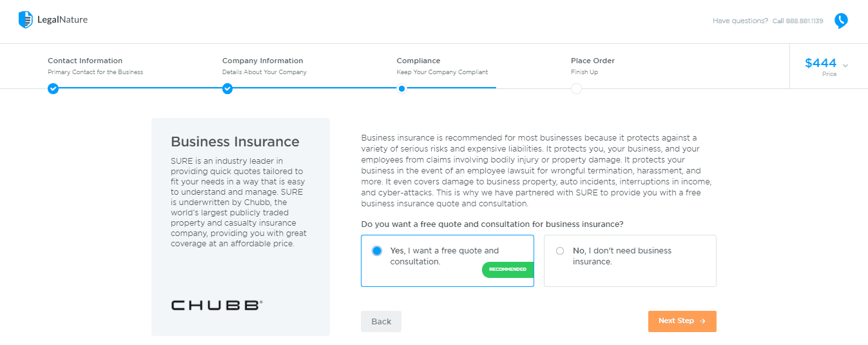Image resolution: width=868 pixels, height=345 pixels.
Task: Select No, I don't need business insurance
Action: pos(559,251)
